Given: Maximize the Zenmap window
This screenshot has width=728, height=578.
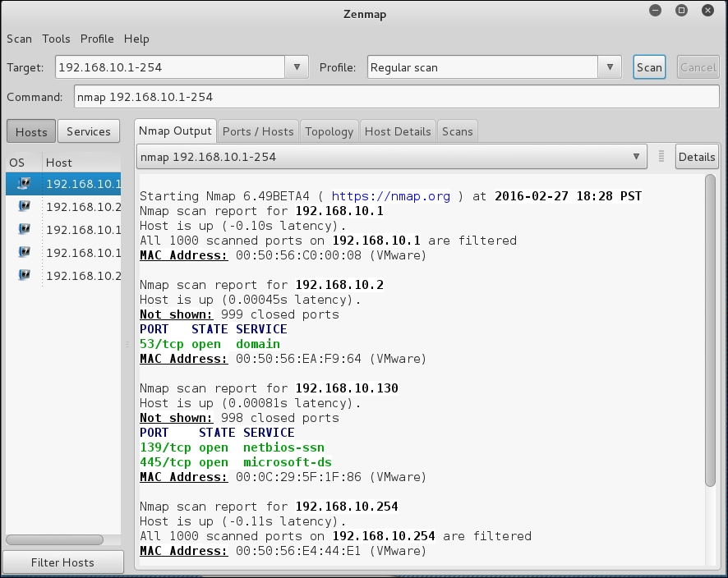Looking at the screenshot, I should [681, 11].
